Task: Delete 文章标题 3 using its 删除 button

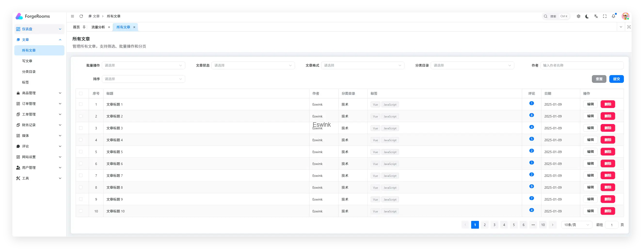Action: tap(607, 128)
